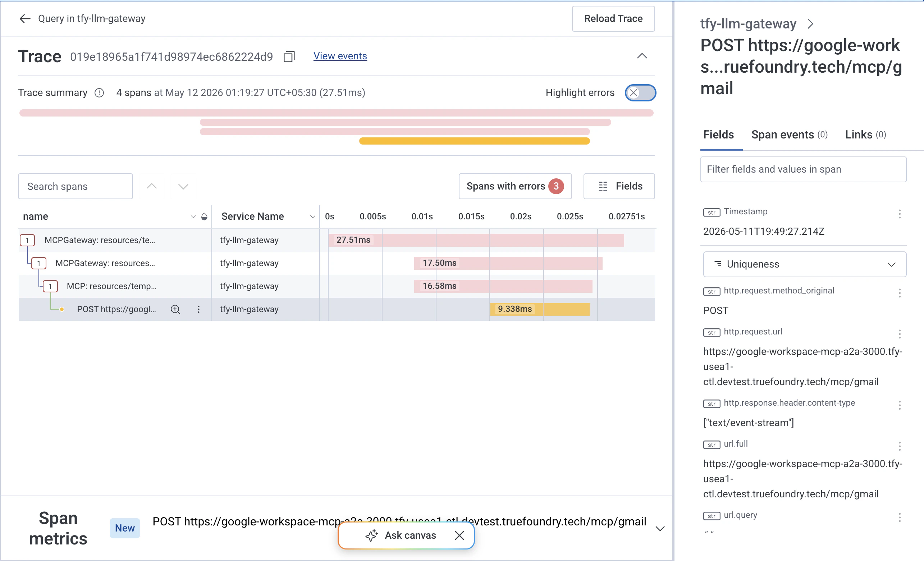
Task: Collapse the second MCPGateway: resources... span node
Action: coord(38,263)
